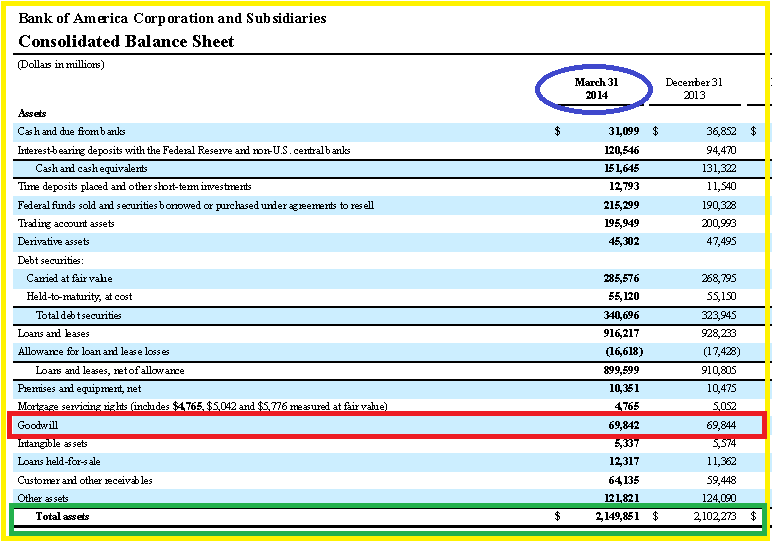Click the 'Customer and other receivables' label
This screenshot has width=772, height=544.
(x=85, y=480)
